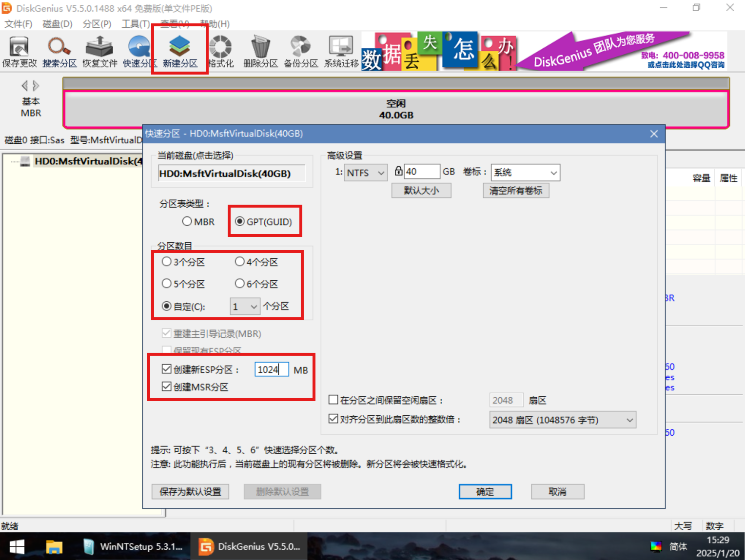
Task: Toggle the 创建新ESP分区 checkbox
Action: click(167, 369)
